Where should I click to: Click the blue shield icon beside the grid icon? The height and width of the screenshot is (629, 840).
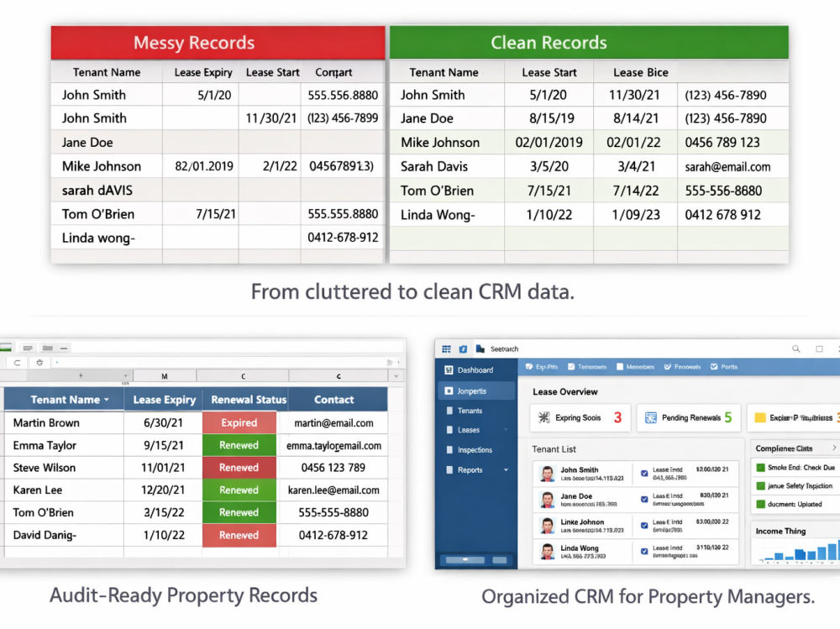click(463, 349)
